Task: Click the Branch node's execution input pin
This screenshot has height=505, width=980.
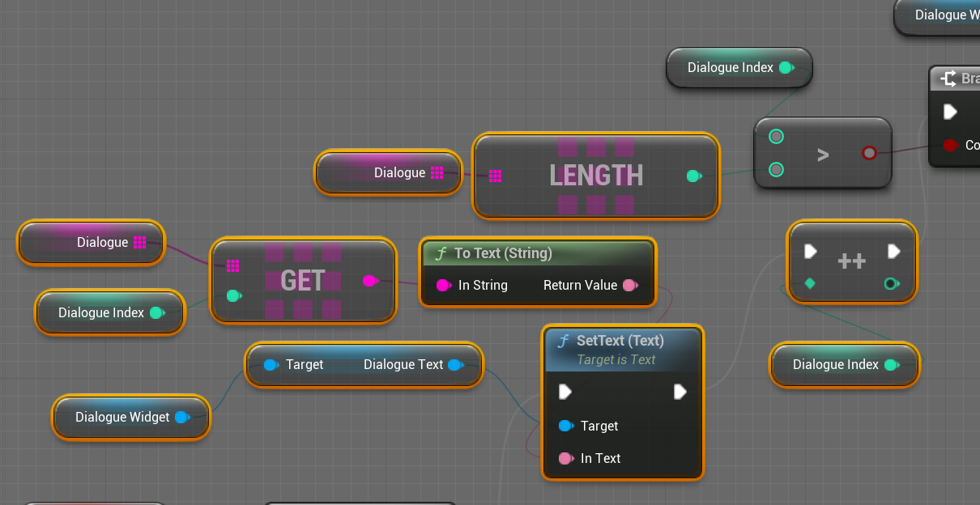Action: coord(950,112)
